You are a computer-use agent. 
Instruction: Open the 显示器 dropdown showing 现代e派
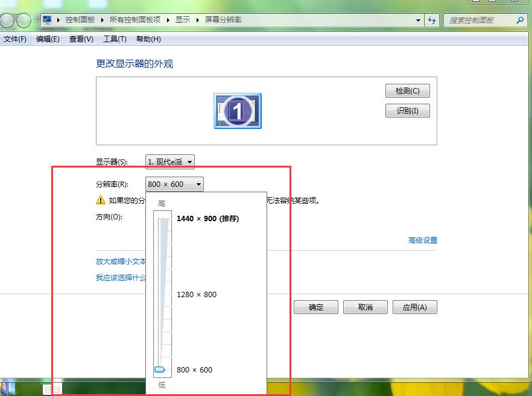point(170,162)
